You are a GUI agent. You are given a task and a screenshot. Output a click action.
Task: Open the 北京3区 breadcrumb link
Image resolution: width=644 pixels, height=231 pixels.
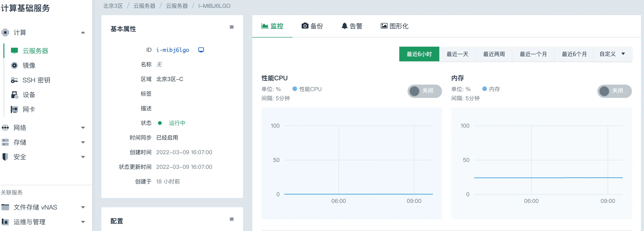pyautogui.click(x=113, y=6)
